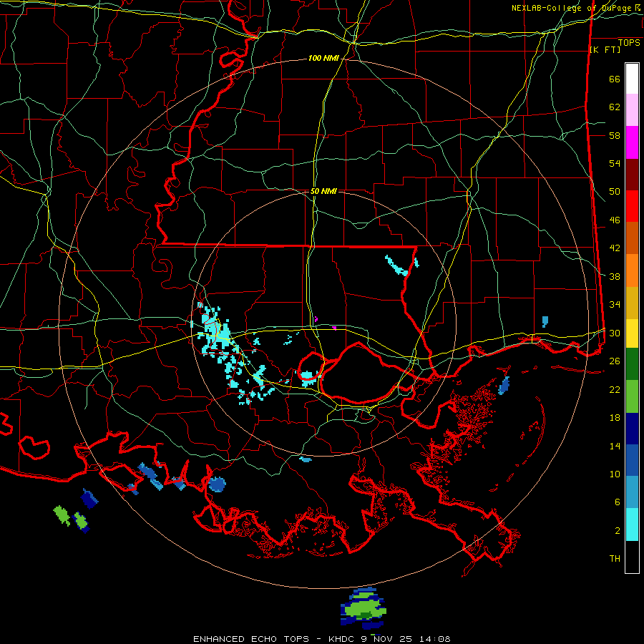The width and height of the screenshot is (644, 644).
Task: Select the bright orange legend swatch
Action: tap(632, 270)
